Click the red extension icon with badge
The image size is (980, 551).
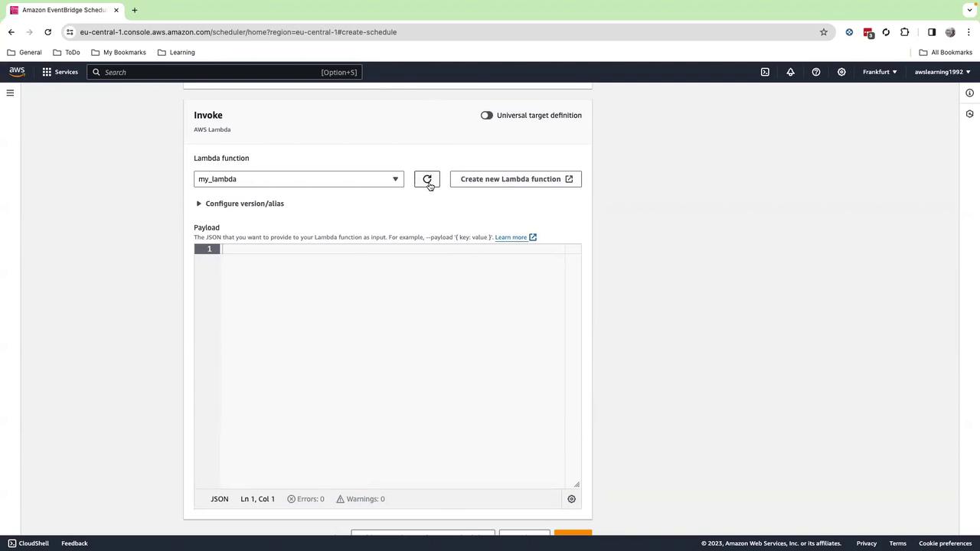pyautogui.click(x=868, y=33)
